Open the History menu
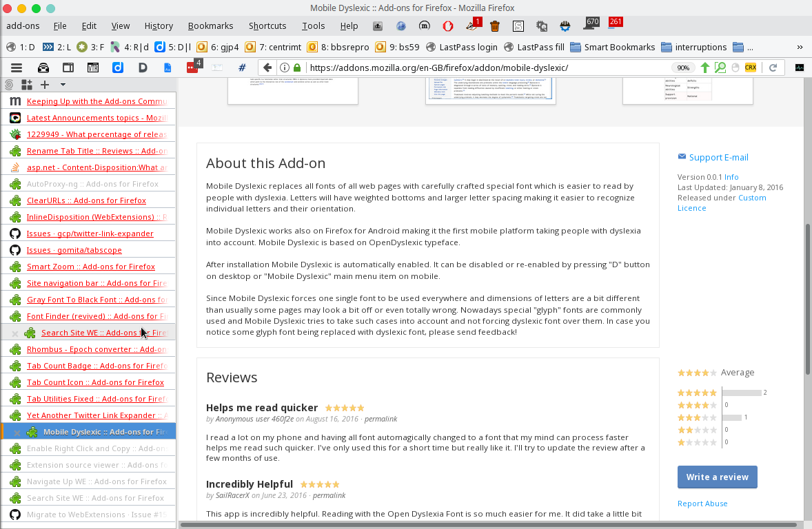812x529 pixels. [x=159, y=26]
